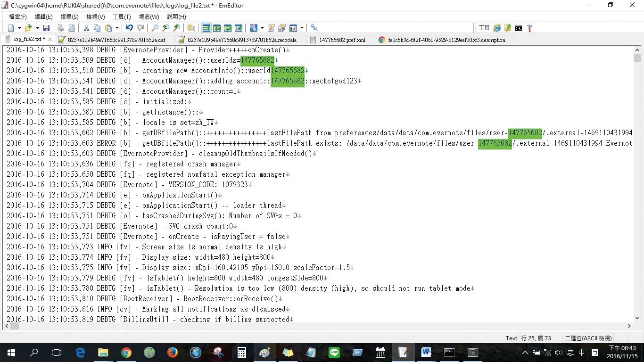The height and width of the screenshot is (362, 644).
Task: Click the horizontal scrollbar right arrow
Action: pyautogui.click(x=629, y=326)
